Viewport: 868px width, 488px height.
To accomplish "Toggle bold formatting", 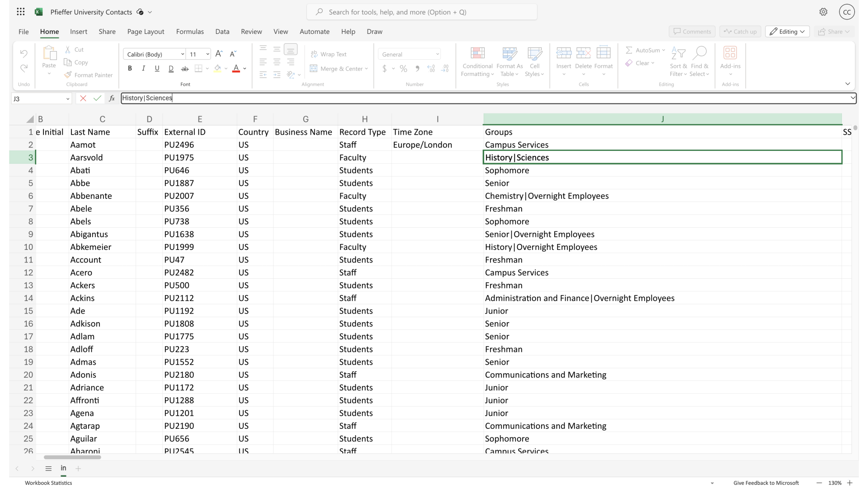I will coord(130,68).
